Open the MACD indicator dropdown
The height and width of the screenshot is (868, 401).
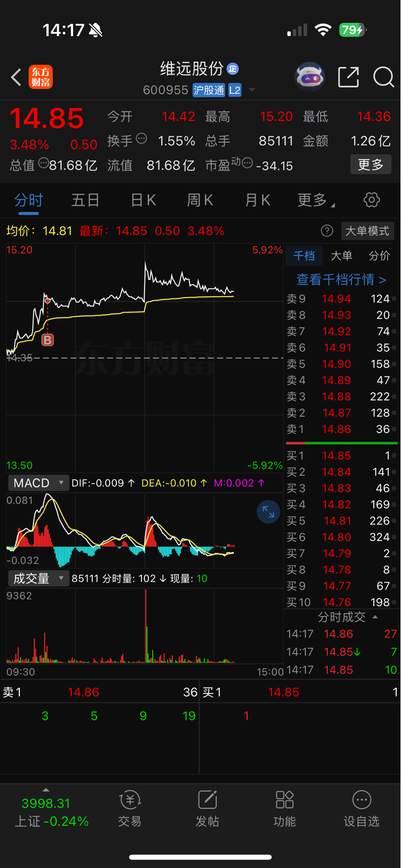point(39,483)
